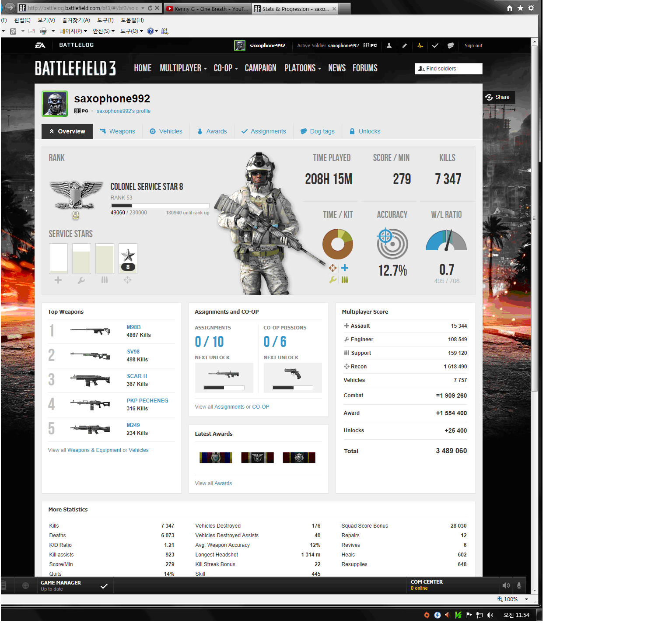Open the Dog tags tab
672x630 pixels.
click(318, 131)
